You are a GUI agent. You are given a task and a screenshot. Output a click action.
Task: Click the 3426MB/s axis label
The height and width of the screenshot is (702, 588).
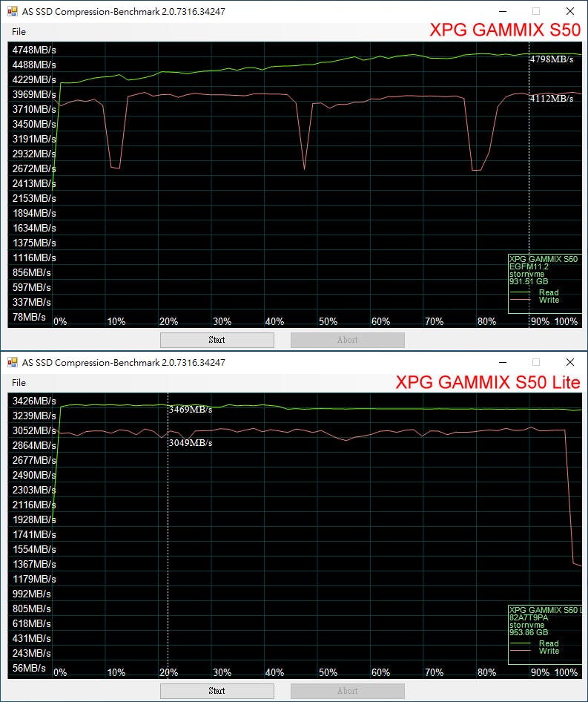pyautogui.click(x=34, y=401)
